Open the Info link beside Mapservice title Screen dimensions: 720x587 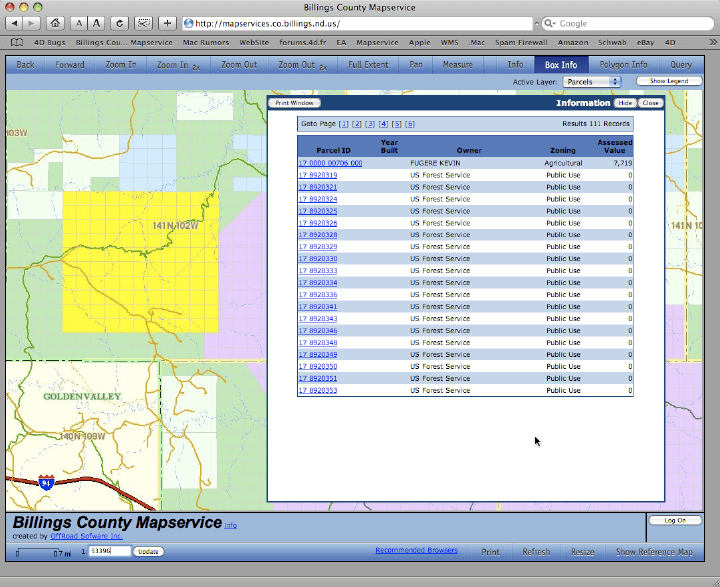point(231,525)
